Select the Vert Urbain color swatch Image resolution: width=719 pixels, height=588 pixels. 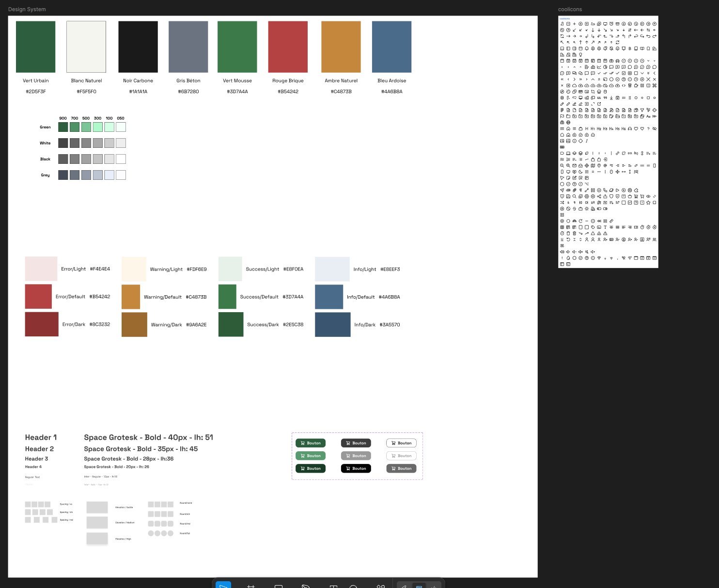pos(35,46)
